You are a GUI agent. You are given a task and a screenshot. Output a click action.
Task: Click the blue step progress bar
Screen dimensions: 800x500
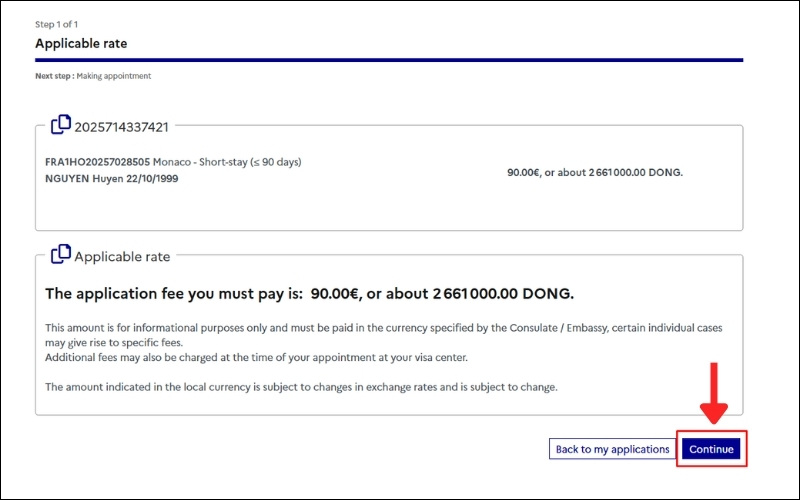(389, 60)
